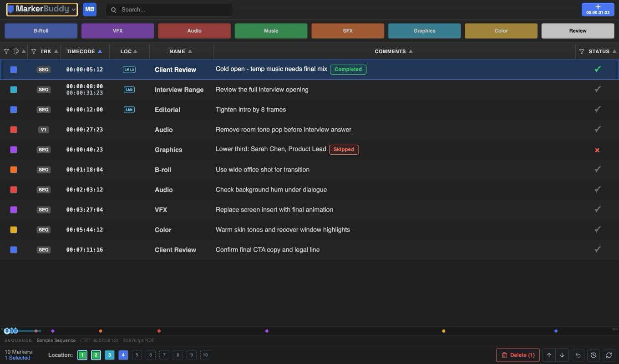Click the refresh icon in bottom bar
619x364 pixels.
point(609,355)
